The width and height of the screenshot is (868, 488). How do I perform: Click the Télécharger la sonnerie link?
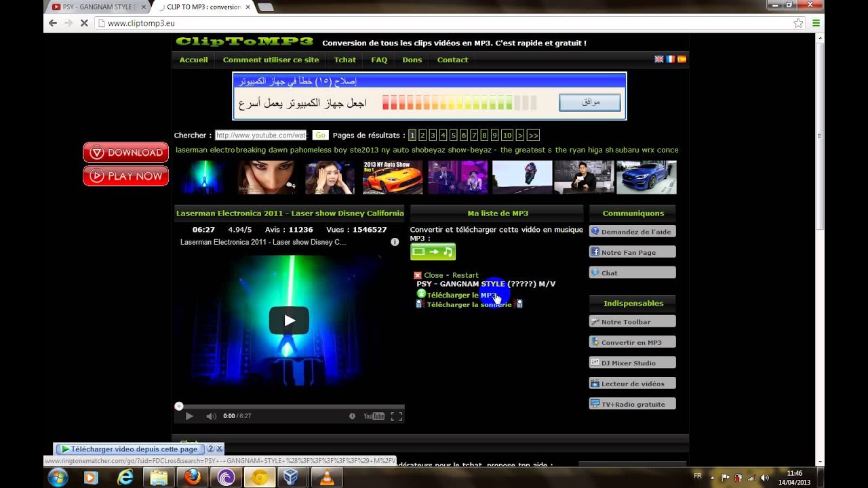tap(469, 304)
